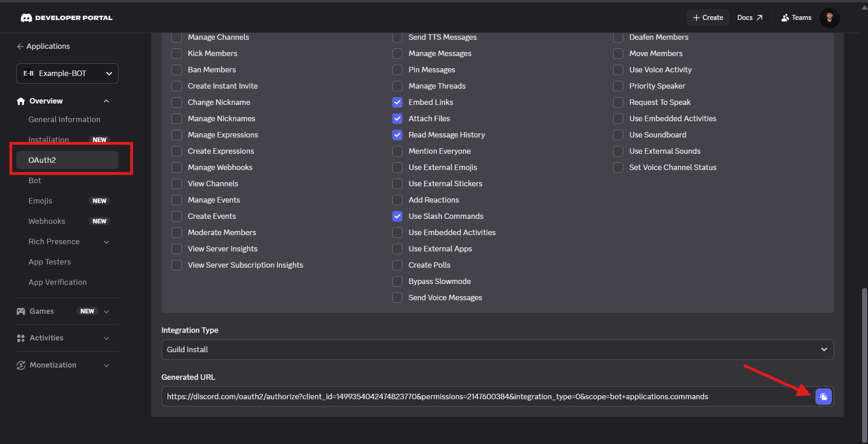
Task: Check the Use External Apps permission
Action: [397, 249]
